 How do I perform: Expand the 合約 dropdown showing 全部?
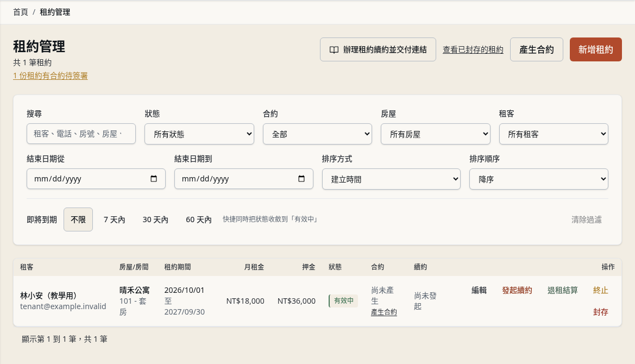[317, 134]
